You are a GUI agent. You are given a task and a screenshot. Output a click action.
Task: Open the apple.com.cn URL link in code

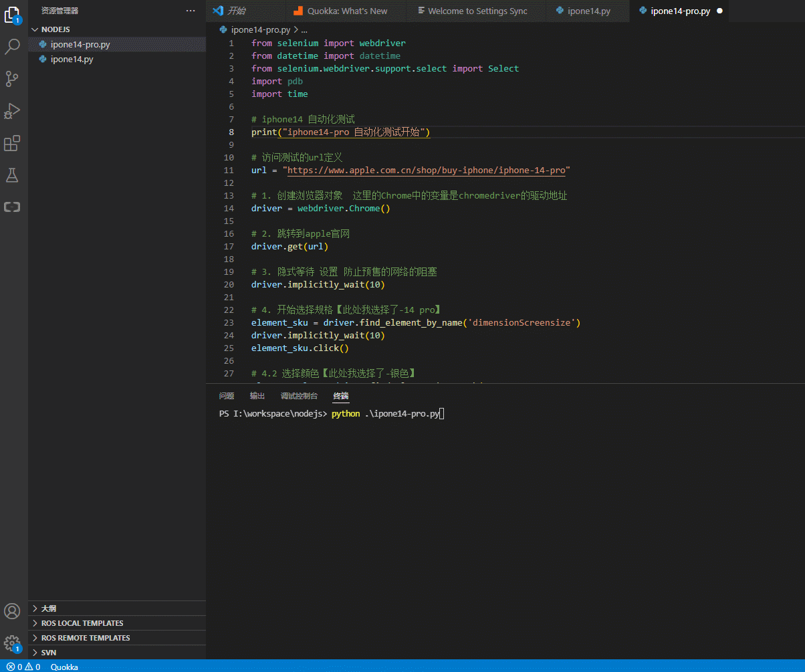pos(426,171)
